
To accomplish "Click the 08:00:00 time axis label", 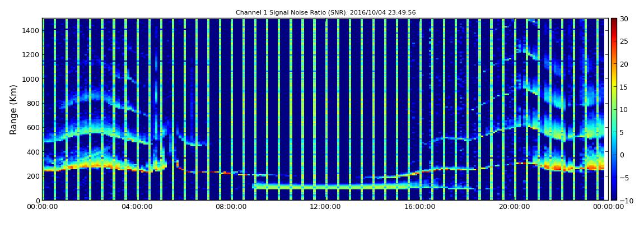I will click(231, 207).
